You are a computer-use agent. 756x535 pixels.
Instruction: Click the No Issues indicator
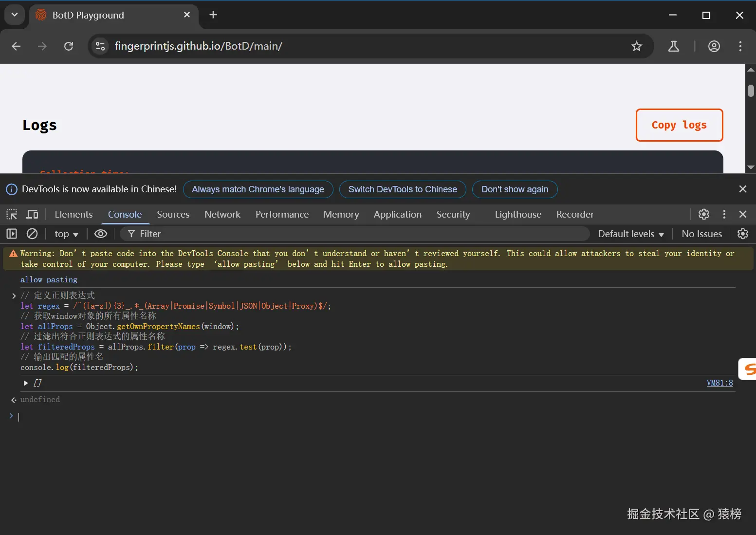[701, 234]
